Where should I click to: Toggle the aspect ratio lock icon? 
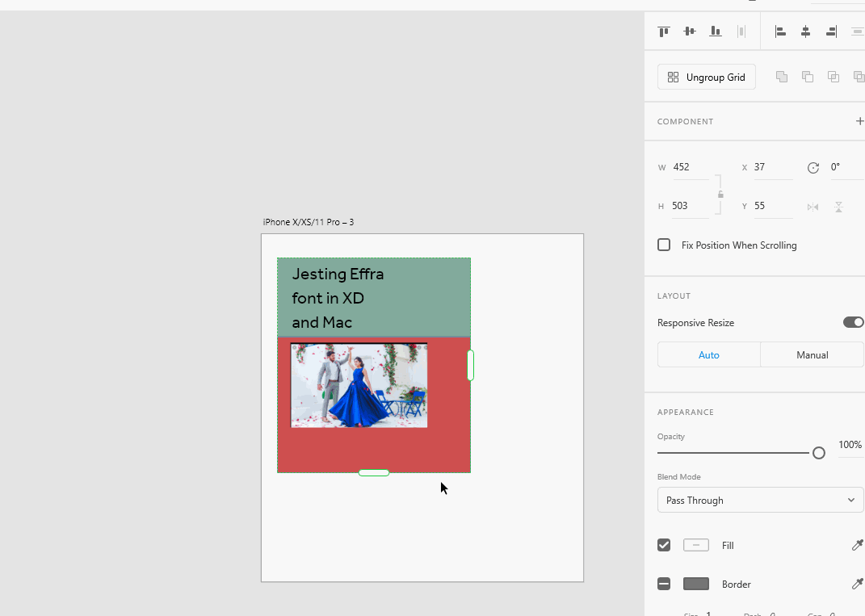click(x=720, y=194)
